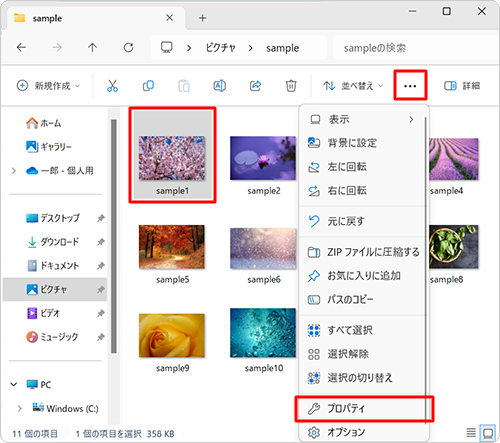Viewport: 500px width, 443px height.
Task: Select the sample9 yellow rose thumbnail
Action: (172, 335)
